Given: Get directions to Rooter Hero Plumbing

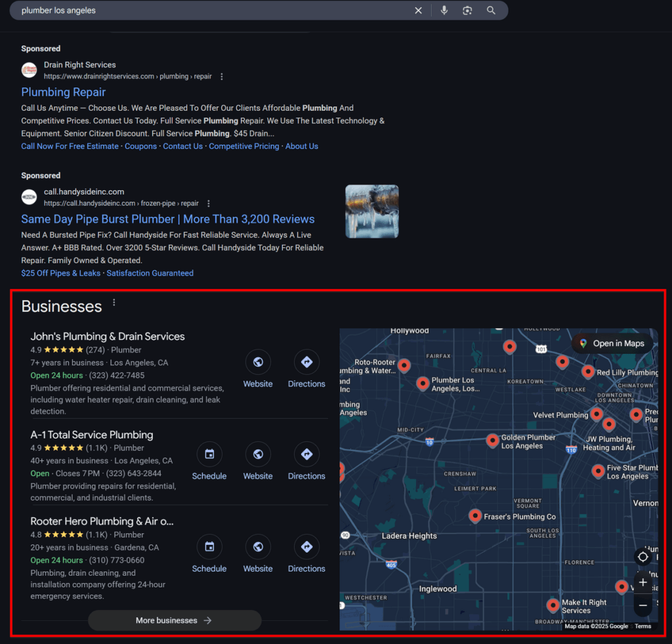Looking at the screenshot, I should coord(306,554).
